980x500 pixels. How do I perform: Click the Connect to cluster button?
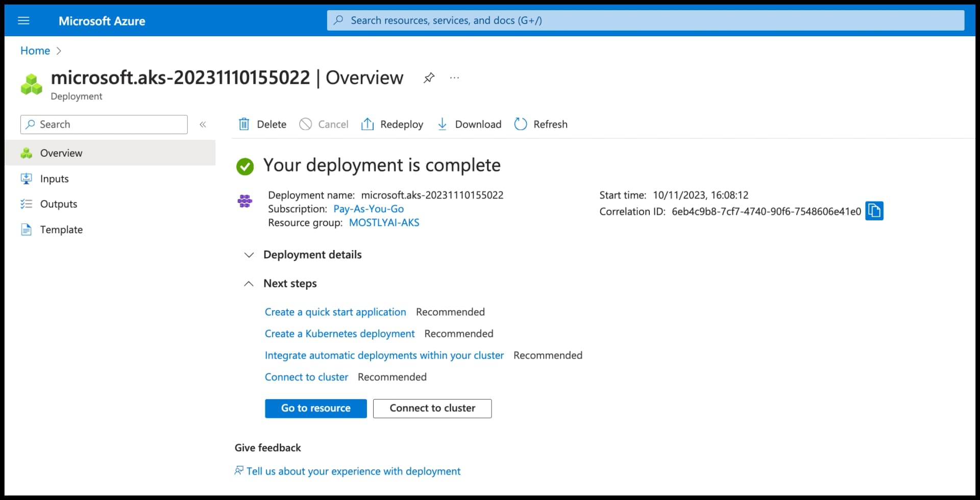[x=432, y=408]
